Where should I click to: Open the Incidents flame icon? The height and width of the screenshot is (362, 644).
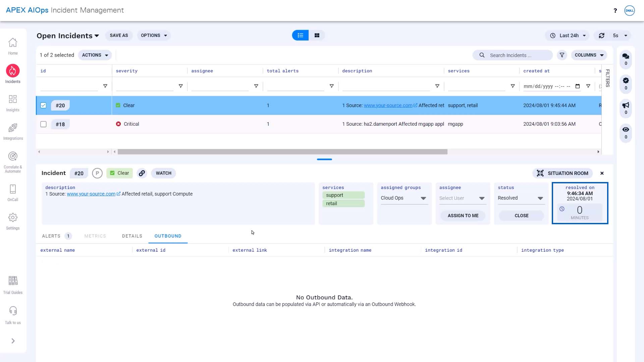pyautogui.click(x=13, y=71)
